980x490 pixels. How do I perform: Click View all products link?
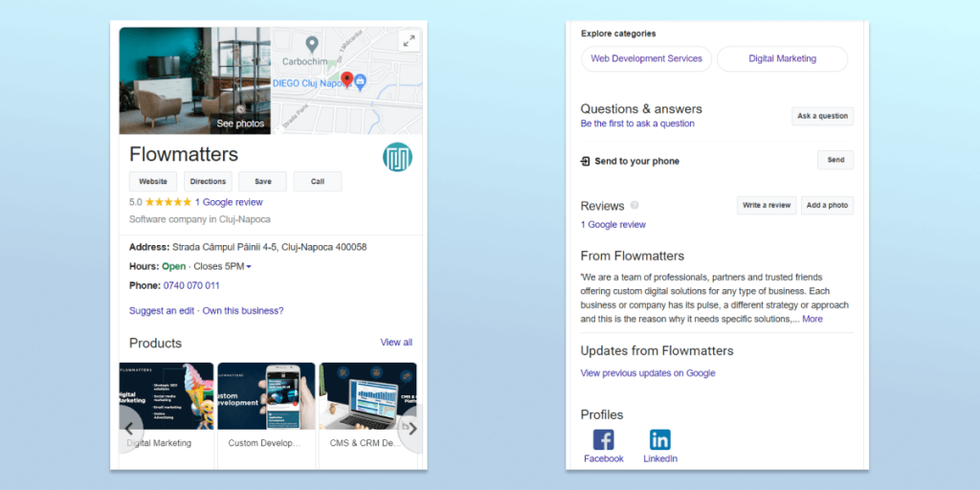[x=396, y=343]
